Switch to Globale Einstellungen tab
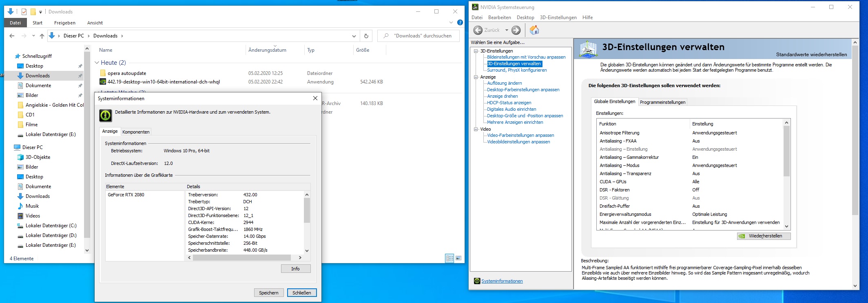Screen dimensions: 868x303 tap(614, 101)
